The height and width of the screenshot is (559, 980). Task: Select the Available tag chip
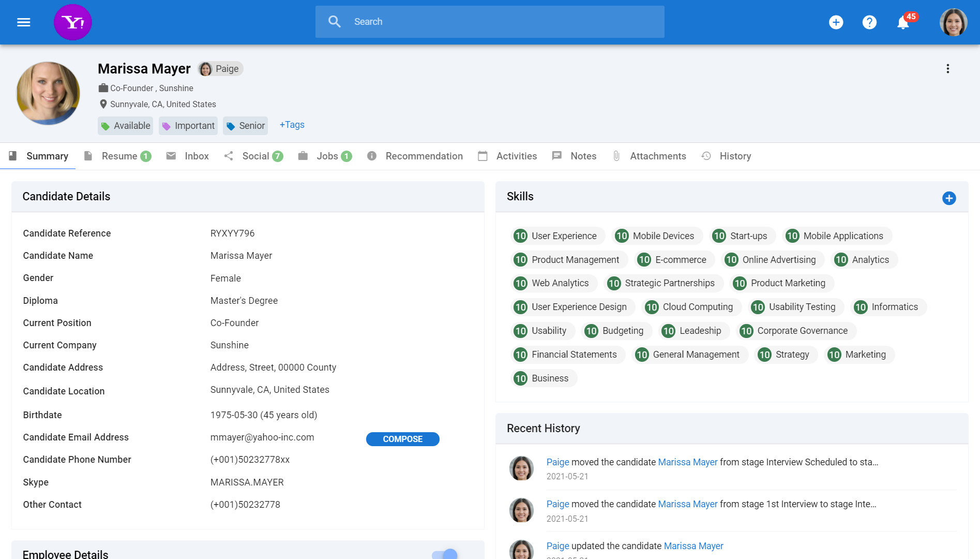125,125
